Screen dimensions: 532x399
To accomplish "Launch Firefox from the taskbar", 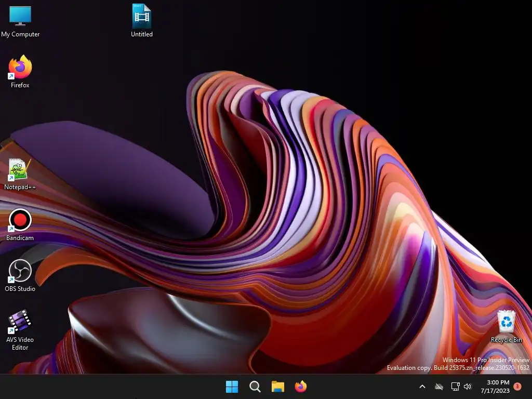I will (x=301, y=387).
